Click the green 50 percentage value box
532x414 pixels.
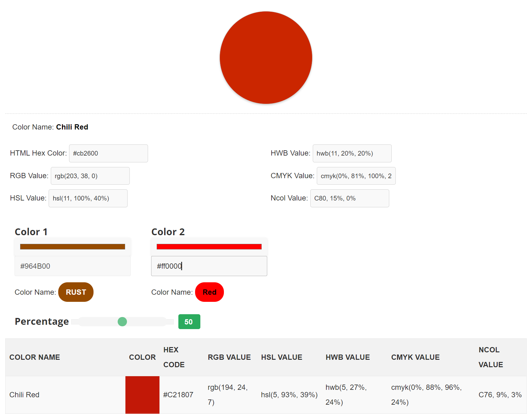tap(189, 322)
